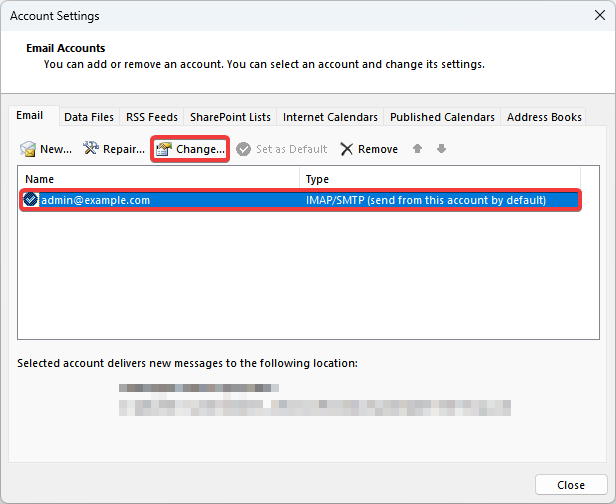
Task: Move account up with the up arrow
Action: 418,149
